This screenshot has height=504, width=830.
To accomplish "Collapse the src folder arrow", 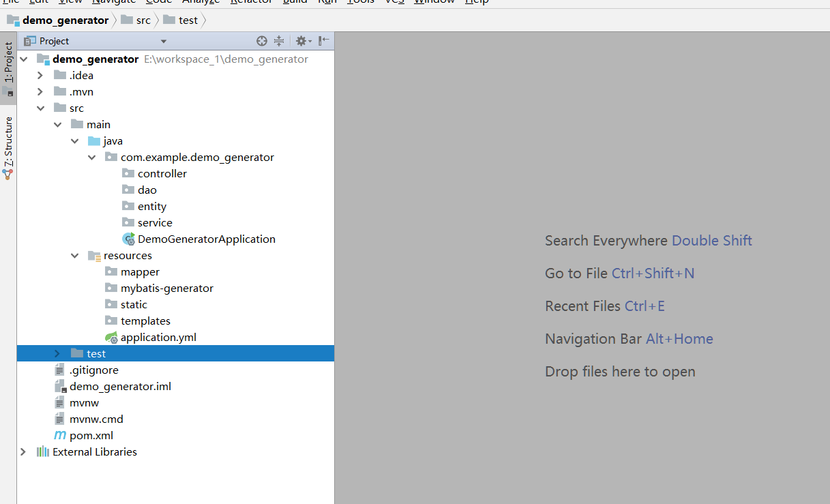I will click(x=41, y=108).
